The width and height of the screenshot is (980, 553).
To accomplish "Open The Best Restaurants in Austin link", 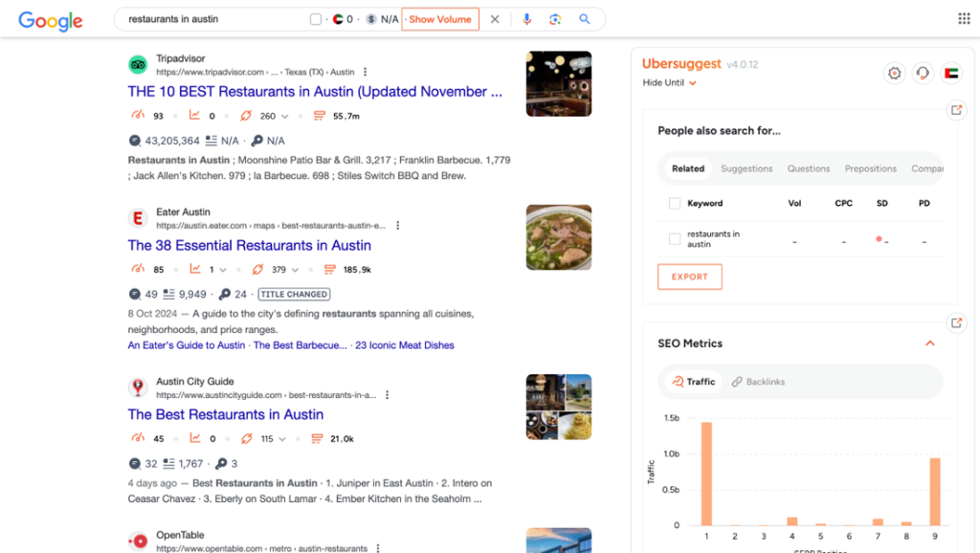I will pos(226,415).
